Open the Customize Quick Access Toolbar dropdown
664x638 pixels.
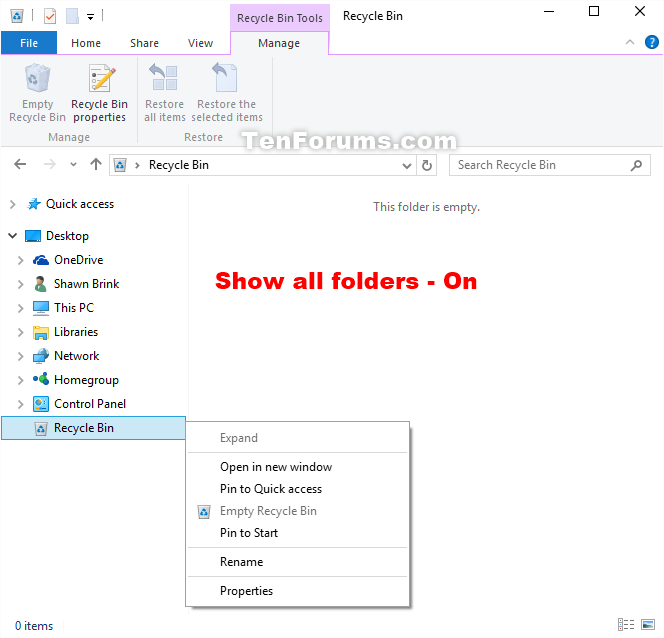coord(90,17)
